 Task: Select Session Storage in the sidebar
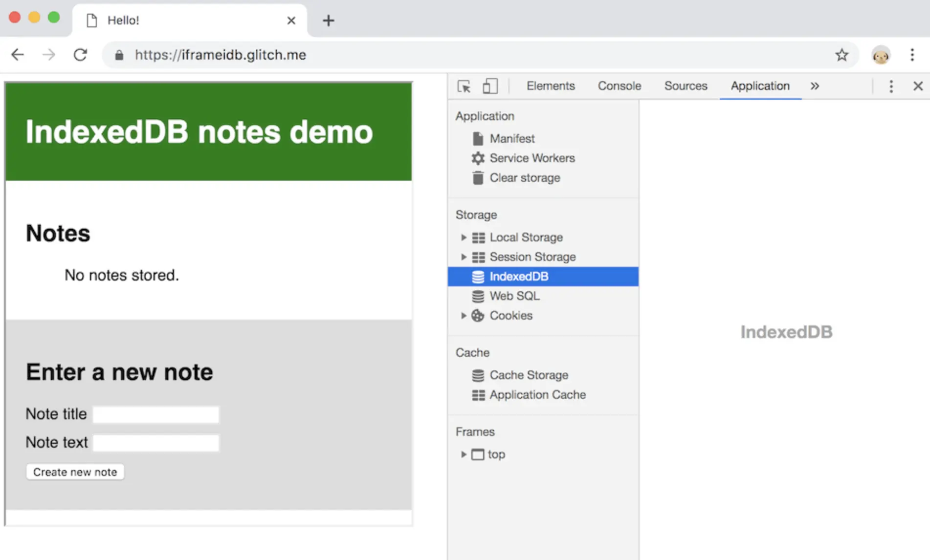pos(532,257)
